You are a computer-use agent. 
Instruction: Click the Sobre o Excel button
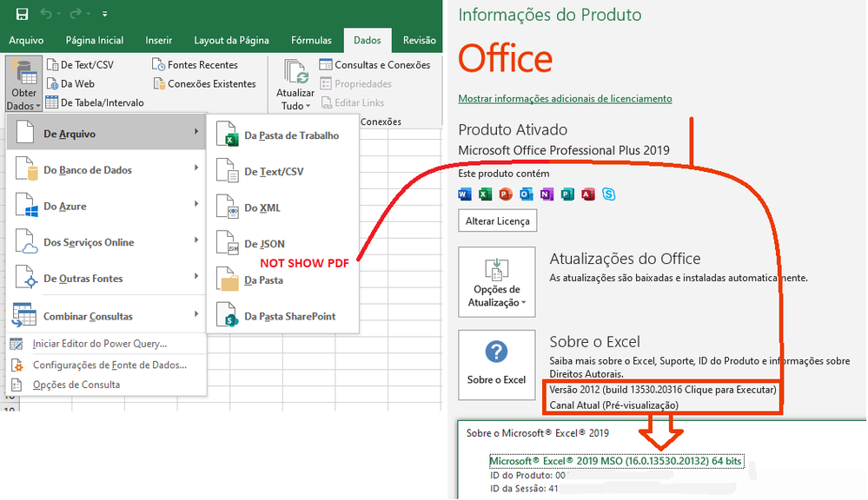click(497, 365)
